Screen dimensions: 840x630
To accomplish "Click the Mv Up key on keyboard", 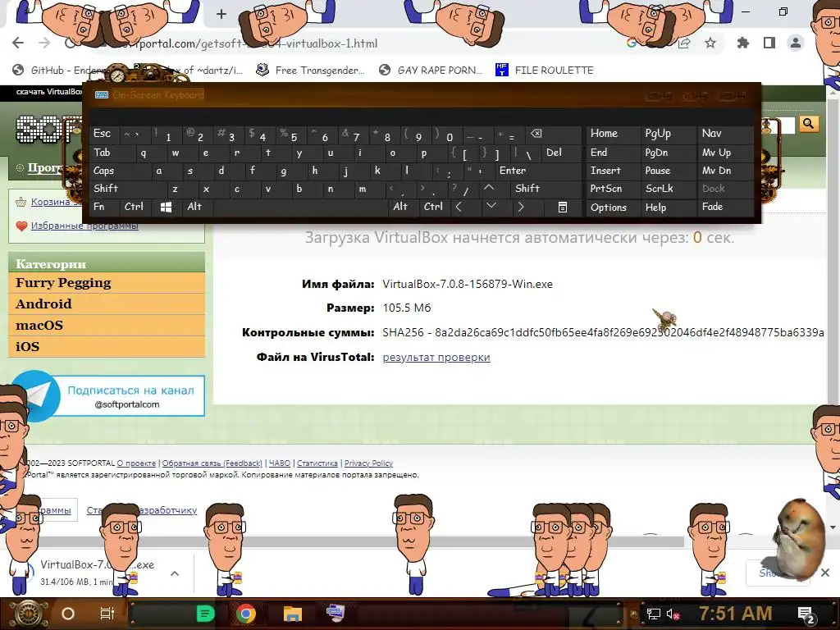I will coord(724,153).
